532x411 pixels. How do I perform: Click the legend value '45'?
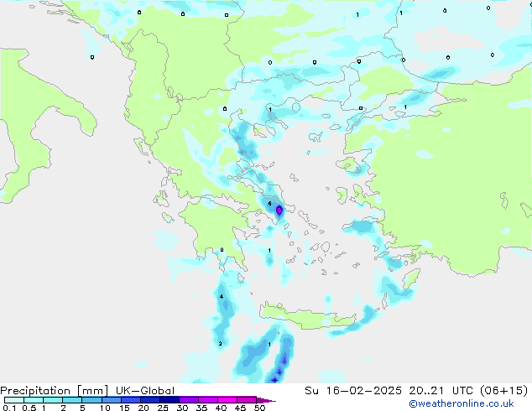click(x=240, y=408)
